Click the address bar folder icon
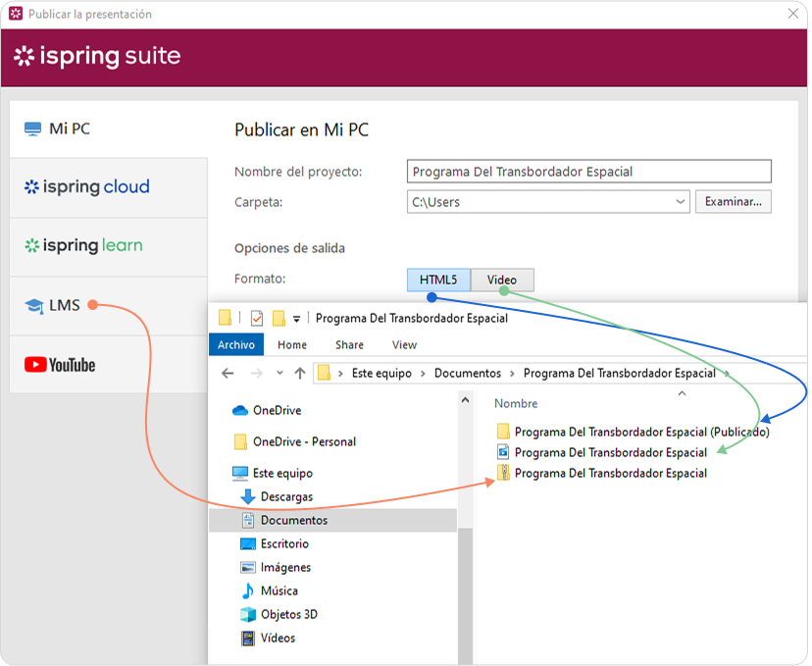The width and height of the screenshot is (812, 666). [325, 373]
